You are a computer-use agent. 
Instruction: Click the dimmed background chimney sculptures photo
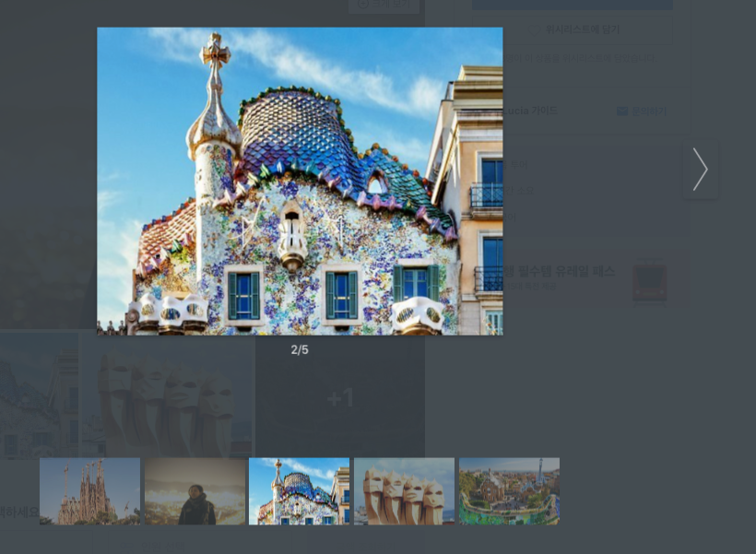click(x=169, y=396)
